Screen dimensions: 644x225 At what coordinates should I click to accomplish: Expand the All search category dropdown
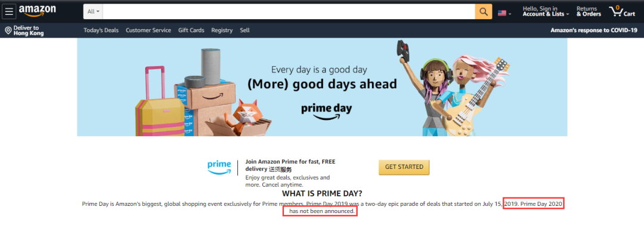point(93,11)
